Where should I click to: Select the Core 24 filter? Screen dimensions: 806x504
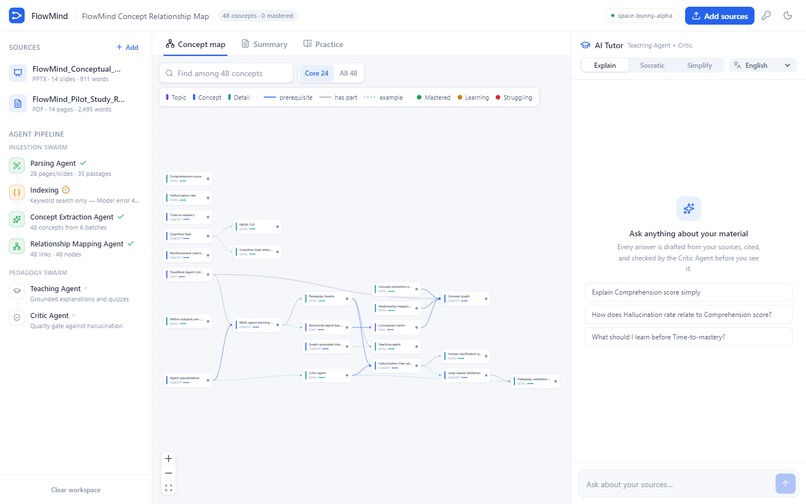click(316, 73)
